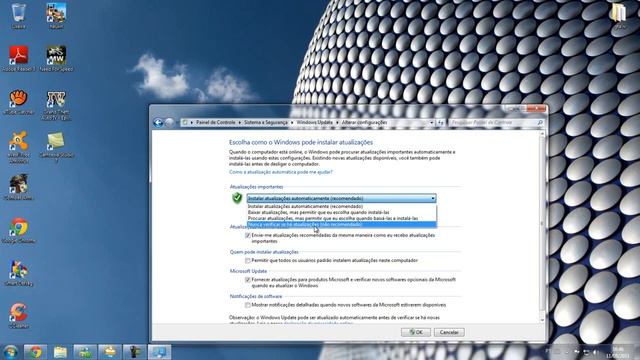Screen dimensions: 640x360
Task: Go to 'Sistema e Segurança' breadcrumb
Action: click(266, 122)
